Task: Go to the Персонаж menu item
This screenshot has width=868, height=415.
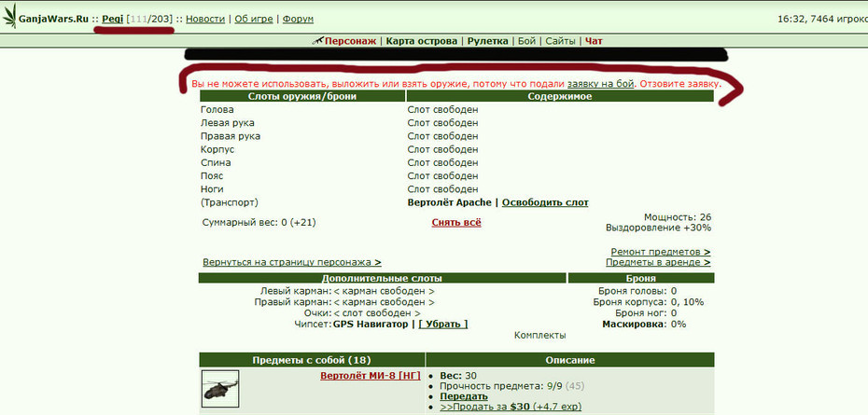Action: (x=350, y=41)
